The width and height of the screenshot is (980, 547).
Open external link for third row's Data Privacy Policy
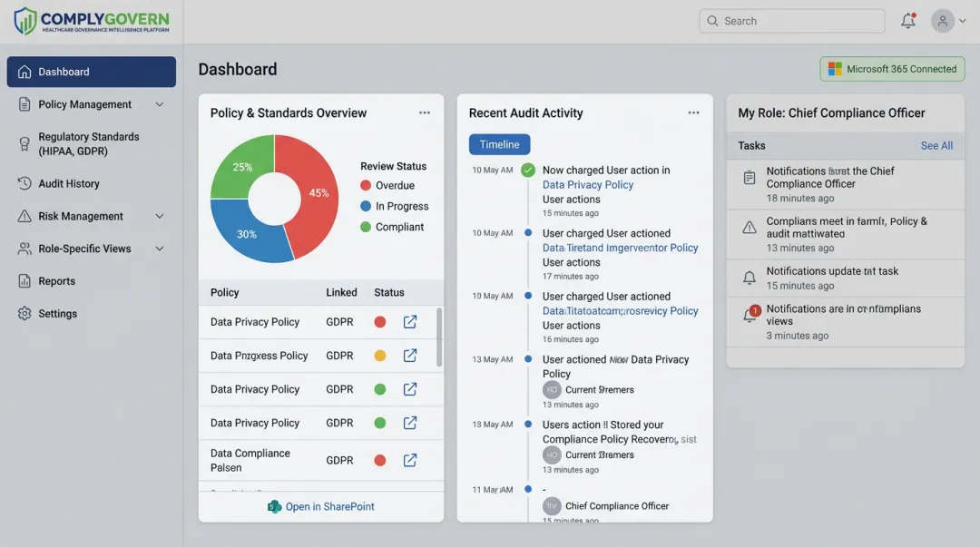pos(410,389)
